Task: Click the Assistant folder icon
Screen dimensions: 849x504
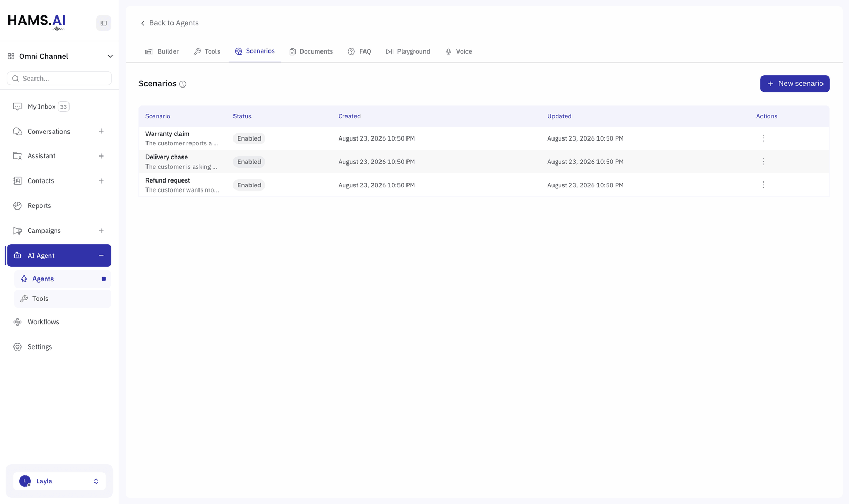Action: pos(18,156)
